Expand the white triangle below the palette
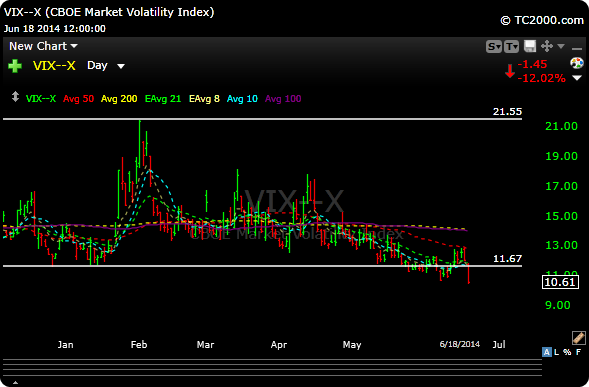589x387 pixels. (x=577, y=78)
